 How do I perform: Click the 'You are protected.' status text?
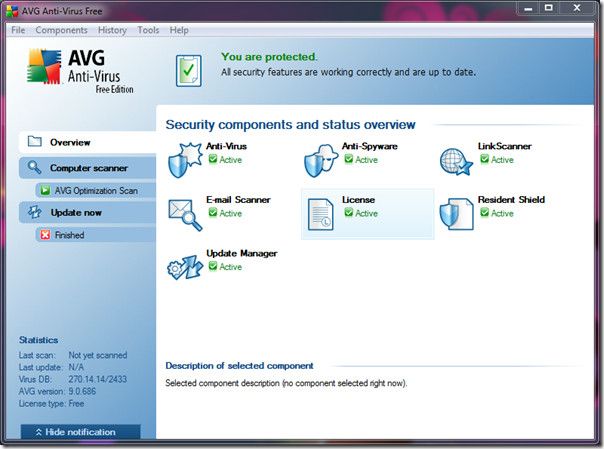pos(269,57)
